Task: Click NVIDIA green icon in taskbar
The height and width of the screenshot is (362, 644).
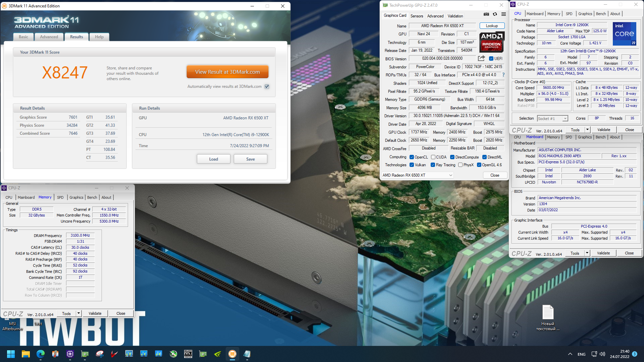Action: (x=218, y=354)
